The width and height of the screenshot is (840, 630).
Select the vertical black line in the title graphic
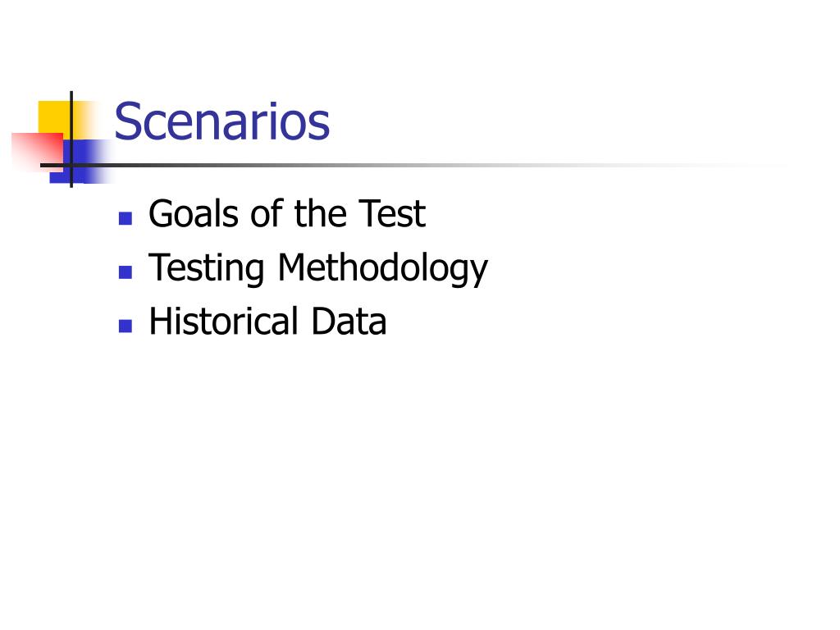(x=71, y=139)
